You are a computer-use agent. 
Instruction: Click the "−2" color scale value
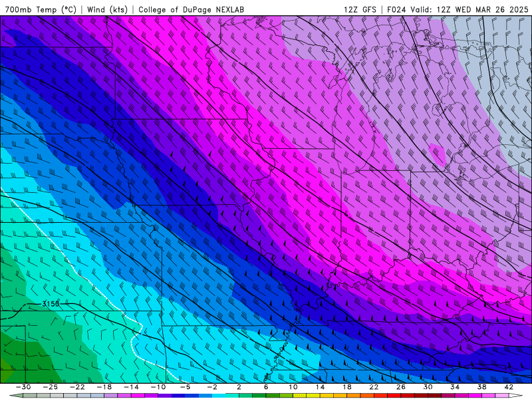212,387
